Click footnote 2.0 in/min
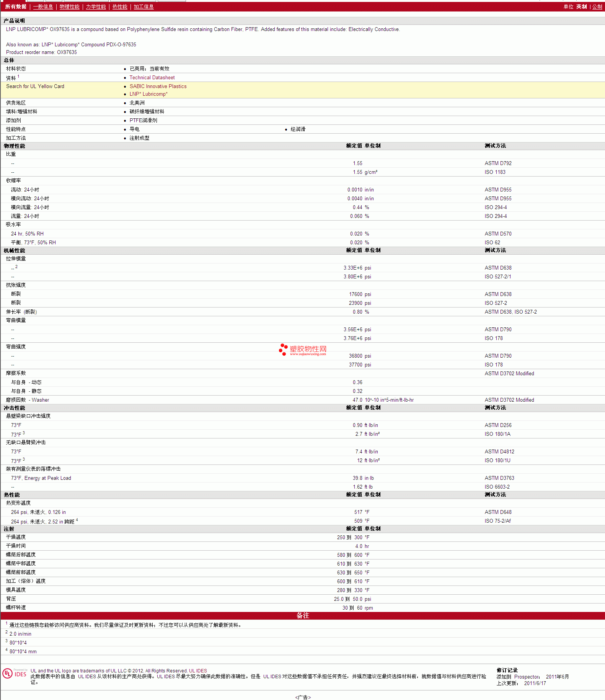 [20, 634]
